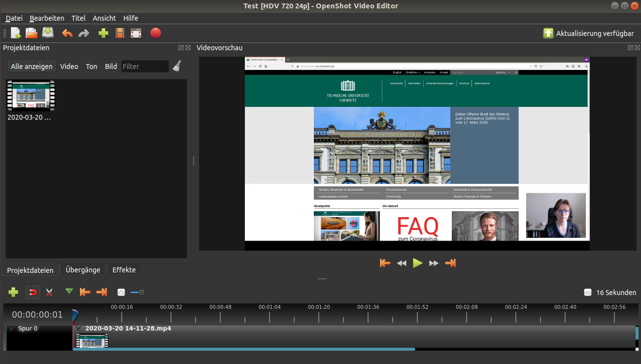Click the 00:00:00:01 timecode display
Image resolution: width=641 pixels, height=364 pixels.
(37, 315)
